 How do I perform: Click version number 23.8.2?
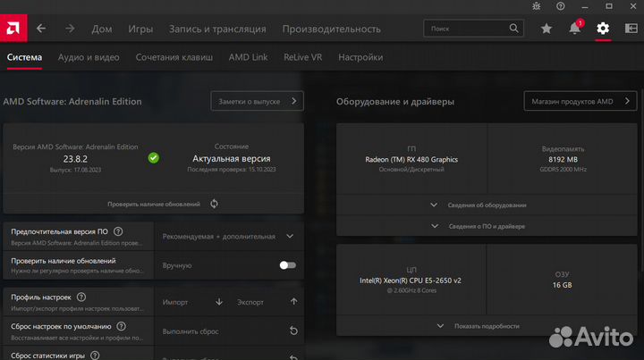[x=75, y=159]
